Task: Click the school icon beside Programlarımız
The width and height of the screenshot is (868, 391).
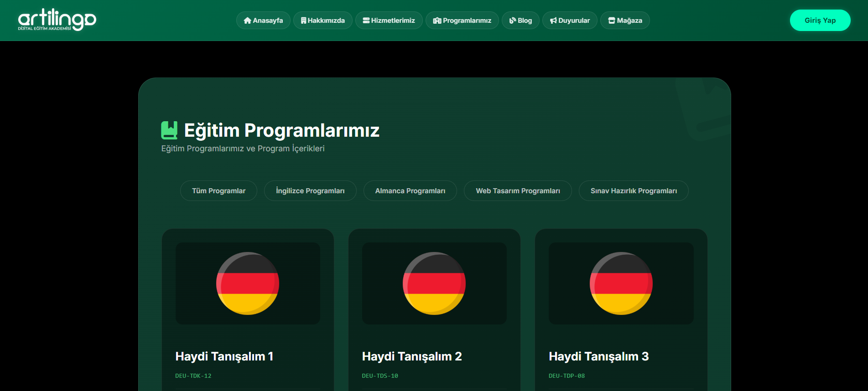Action: pos(437,21)
